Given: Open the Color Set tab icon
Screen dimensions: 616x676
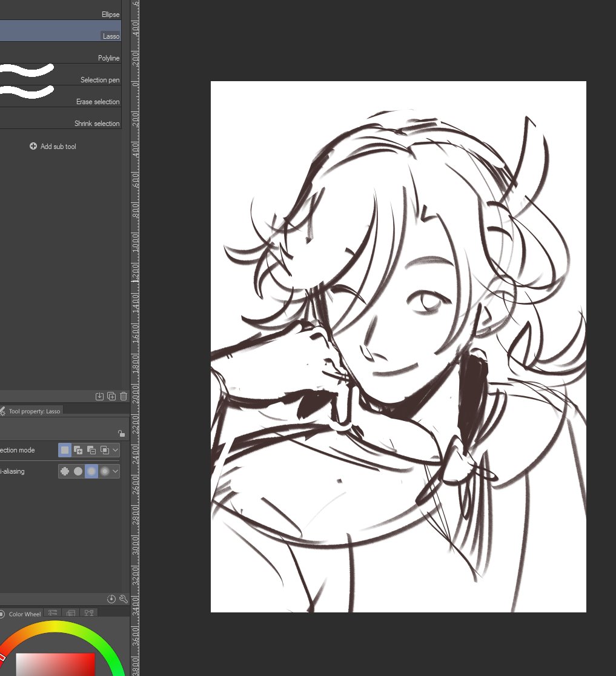Looking at the screenshot, I should coord(71,612).
